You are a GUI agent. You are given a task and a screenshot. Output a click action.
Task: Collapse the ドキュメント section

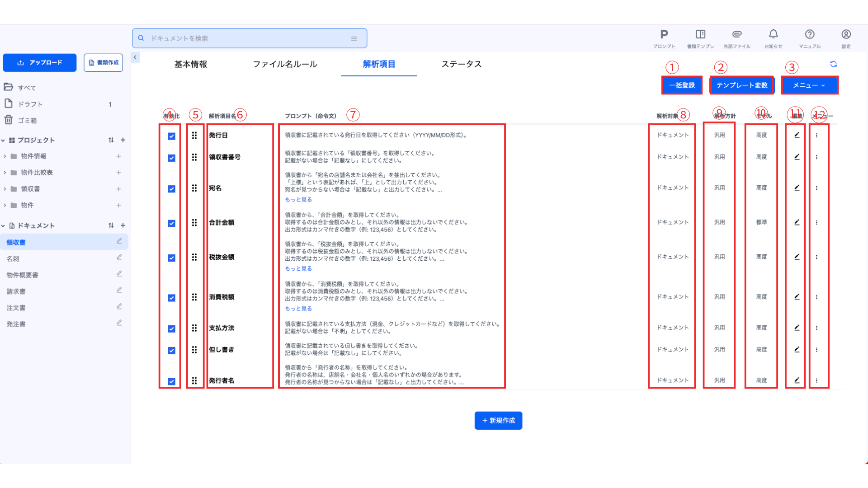3,225
